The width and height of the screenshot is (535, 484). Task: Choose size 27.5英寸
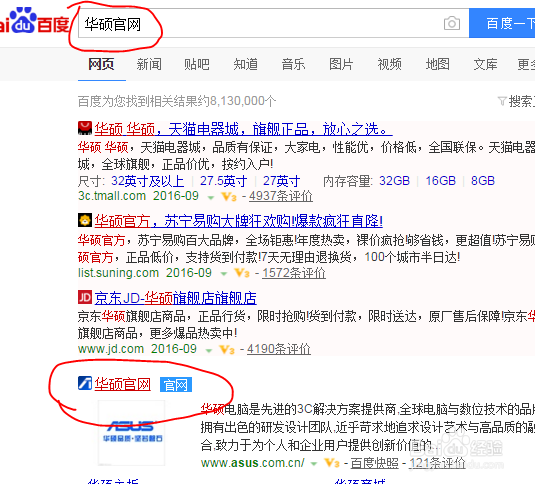tap(223, 181)
